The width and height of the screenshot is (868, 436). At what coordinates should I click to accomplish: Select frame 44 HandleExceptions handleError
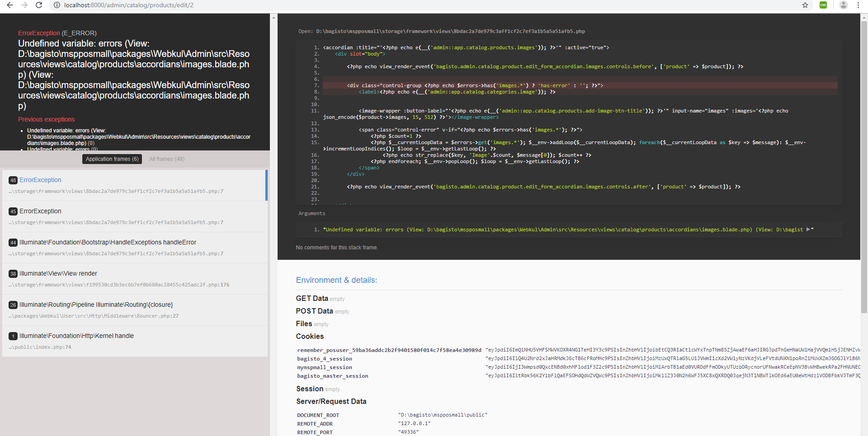point(135,248)
